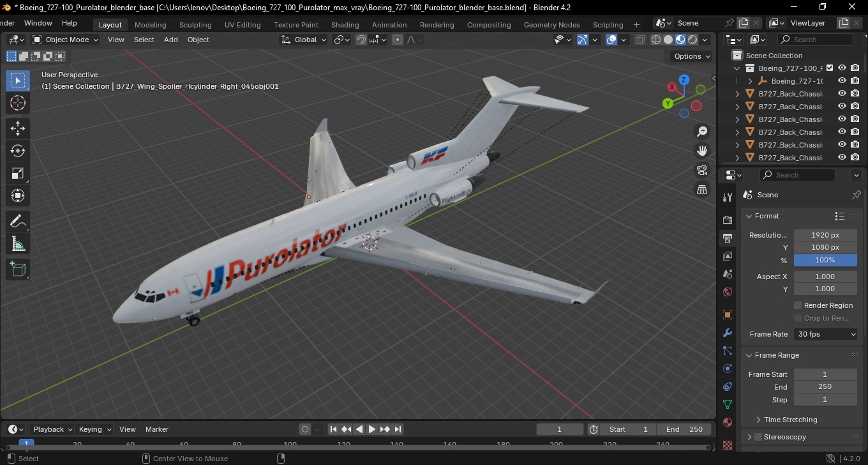Image resolution: width=868 pixels, height=465 pixels.
Task: Click the pan view hand icon
Action: click(702, 151)
